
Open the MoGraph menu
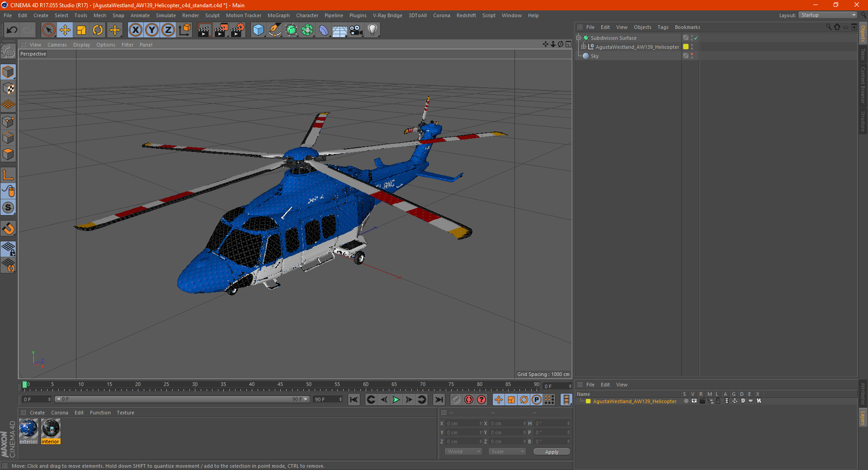[x=278, y=15]
